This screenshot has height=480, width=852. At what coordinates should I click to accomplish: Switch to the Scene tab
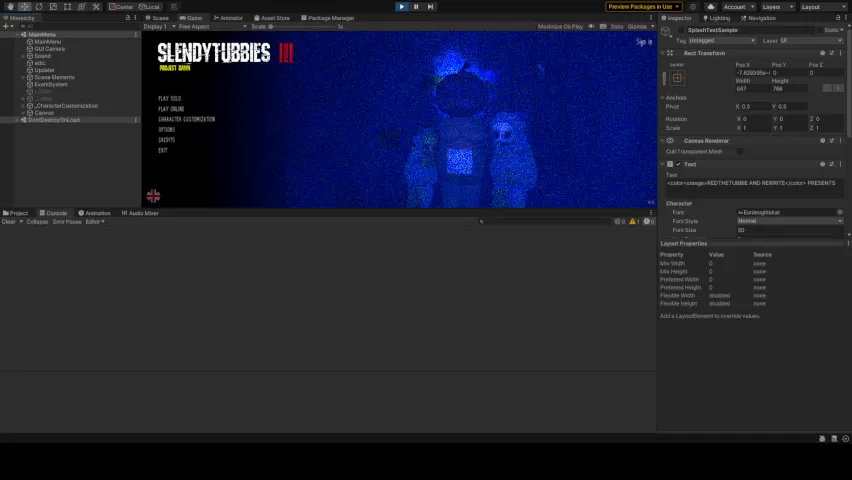[x=157, y=17]
